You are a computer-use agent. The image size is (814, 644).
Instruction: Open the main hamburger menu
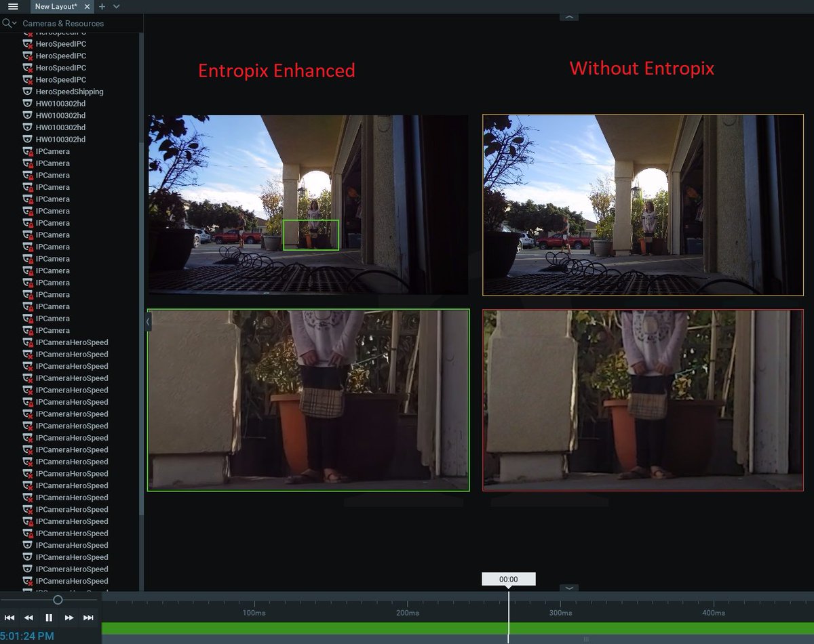(13, 6)
